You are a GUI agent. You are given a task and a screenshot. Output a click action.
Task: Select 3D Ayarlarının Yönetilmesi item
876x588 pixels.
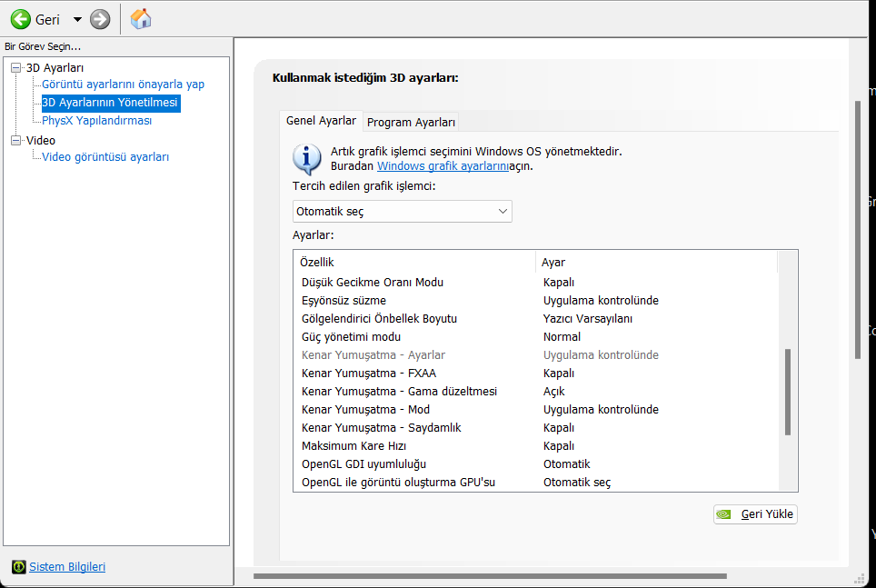coord(110,103)
